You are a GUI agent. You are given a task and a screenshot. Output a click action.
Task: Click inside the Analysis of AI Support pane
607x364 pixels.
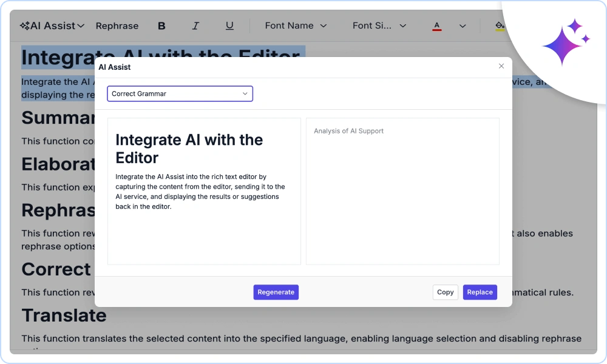pos(402,191)
